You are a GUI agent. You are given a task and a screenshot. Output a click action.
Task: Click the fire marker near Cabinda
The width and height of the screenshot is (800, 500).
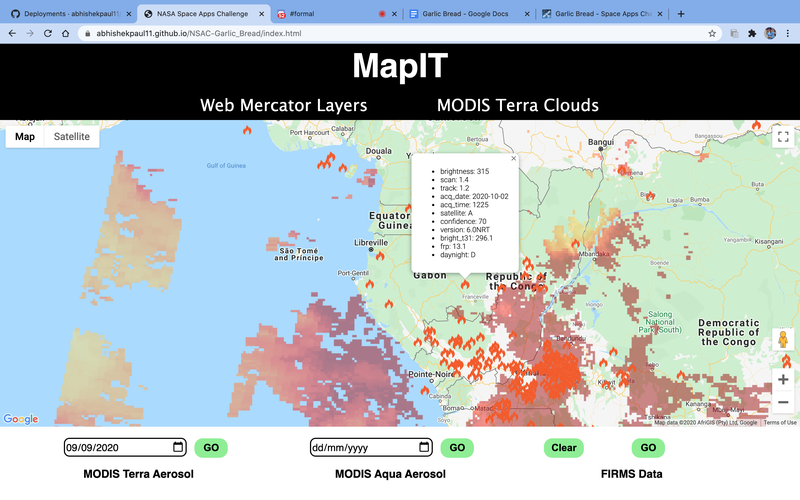(424, 390)
